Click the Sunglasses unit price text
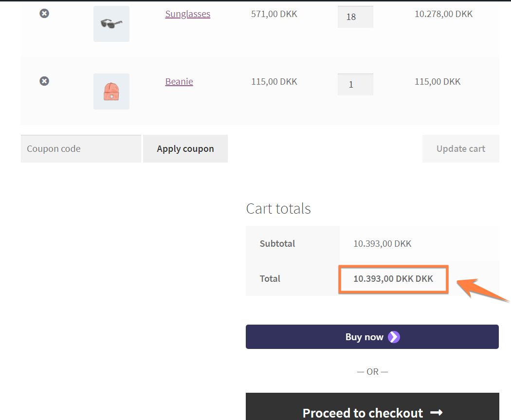Screen dimensions: 511x420 (274, 14)
